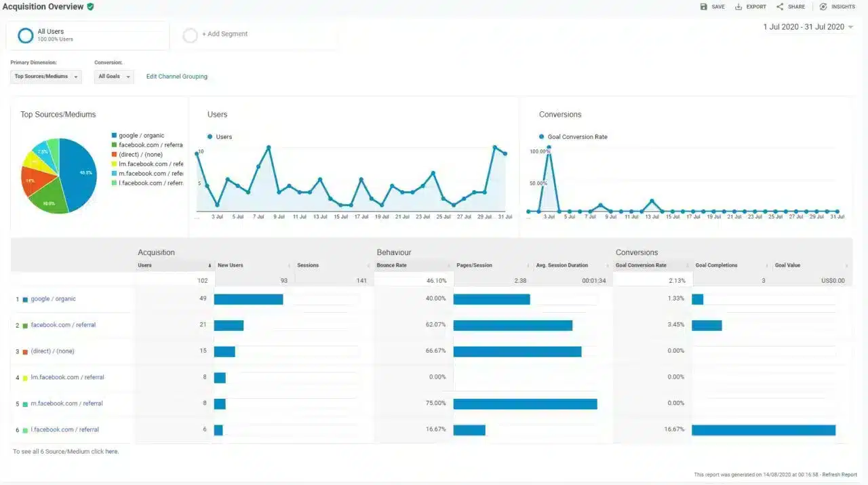The image size is (868, 485).
Task: Click the All Users segment circle icon
Action: pos(26,35)
